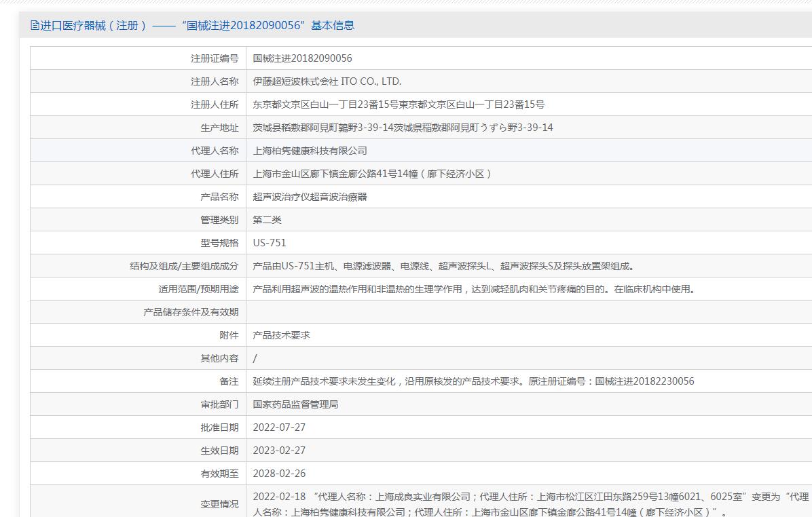Screen dimensions: 812x517
Task: Click the 注册人名称 label
Action: click(x=215, y=82)
